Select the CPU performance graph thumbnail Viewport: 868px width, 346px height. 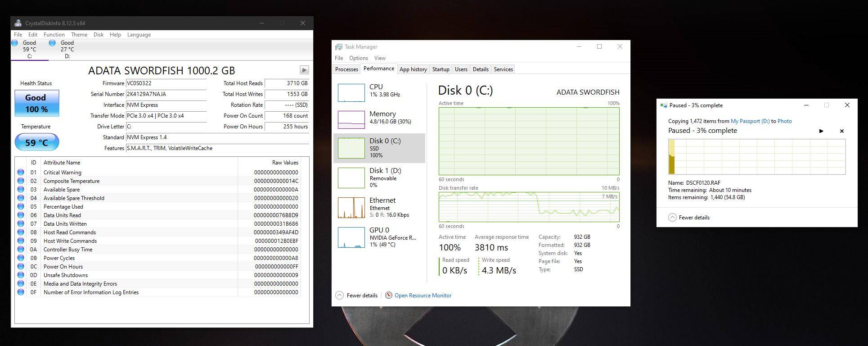tap(351, 92)
